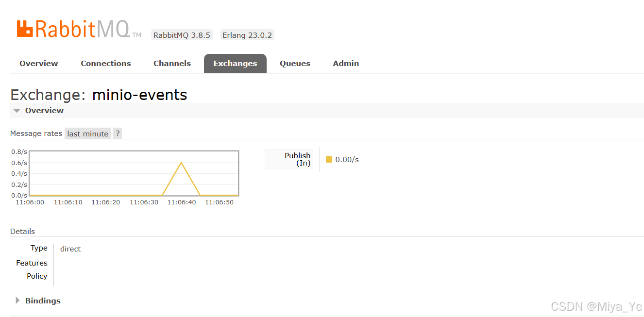The width and height of the screenshot is (644, 317).
Task: Click the '11:06:40' chart time label
Action: 182,202
